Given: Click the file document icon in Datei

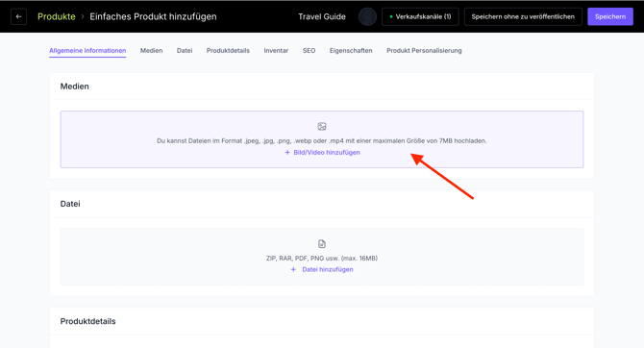Looking at the screenshot, I should 322,244.
